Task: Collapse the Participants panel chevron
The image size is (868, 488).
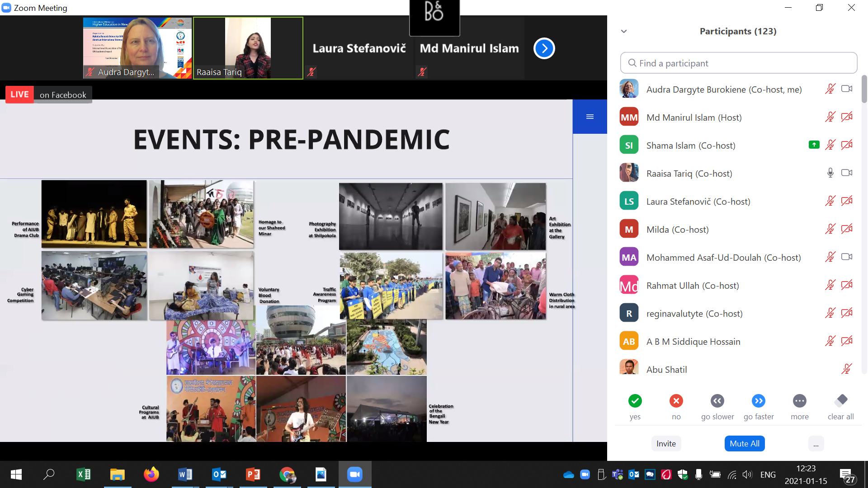Action: 624,31
